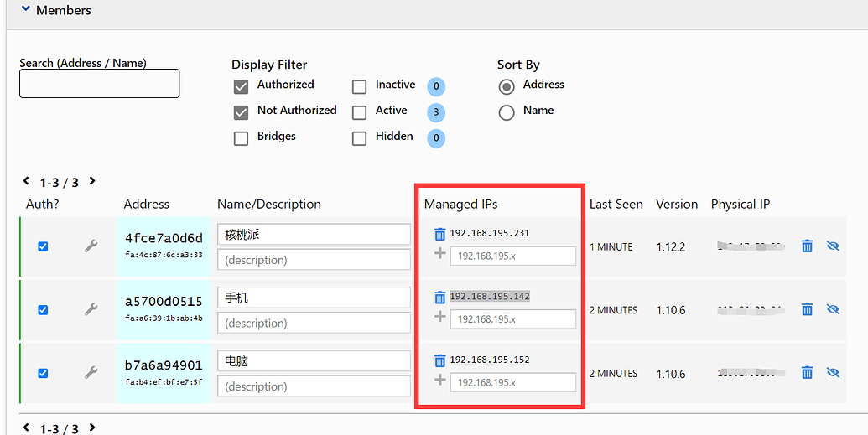Screen dimensions: 868x435
Task: Add managed IP for member b7a6a94901
Action: [x=439, y=381]
